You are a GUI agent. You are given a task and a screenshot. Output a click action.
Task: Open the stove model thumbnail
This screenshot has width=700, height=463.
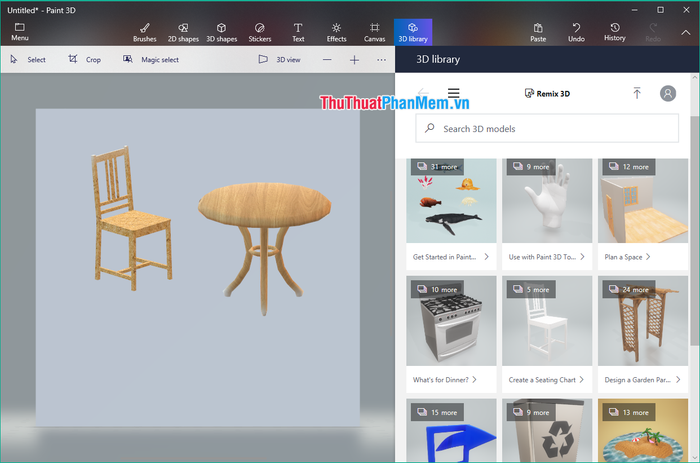tap(451, 321)
